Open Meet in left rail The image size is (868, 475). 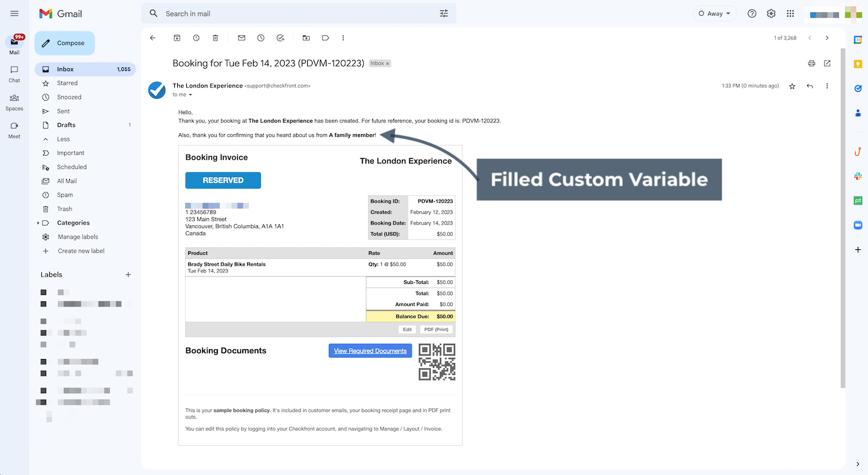(x=14, y=130)
